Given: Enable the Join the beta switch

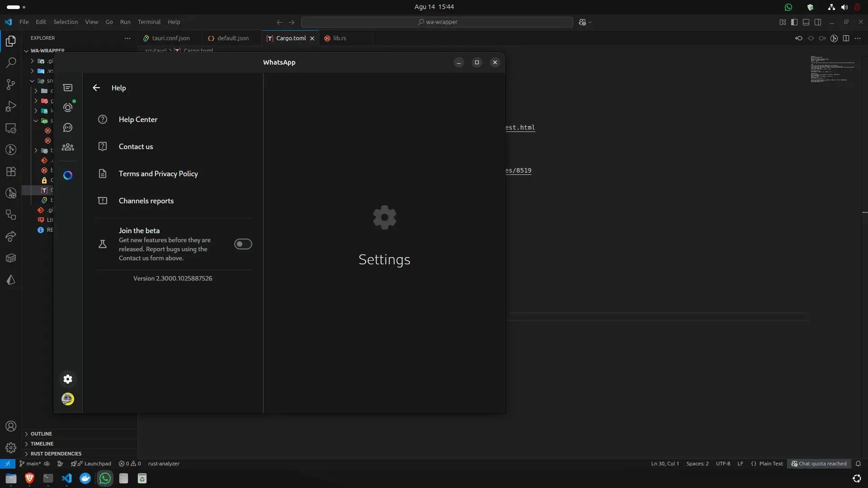Looking at the screenshot, I should [x=243, y=244].
